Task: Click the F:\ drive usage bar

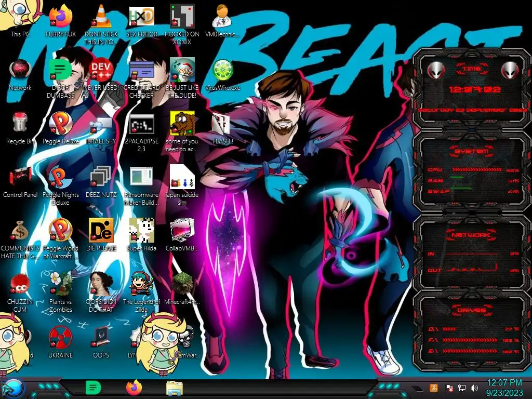Action: tap(471, 340)
